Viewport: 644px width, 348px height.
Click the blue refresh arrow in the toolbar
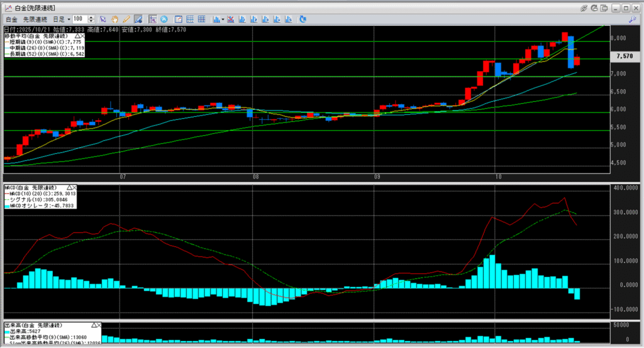point(303,19)
